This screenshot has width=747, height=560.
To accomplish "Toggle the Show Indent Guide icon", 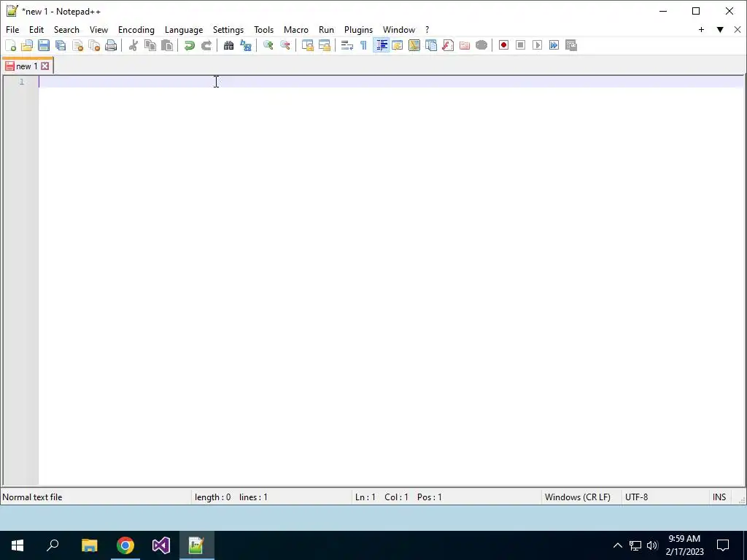I will pos(381,45).
